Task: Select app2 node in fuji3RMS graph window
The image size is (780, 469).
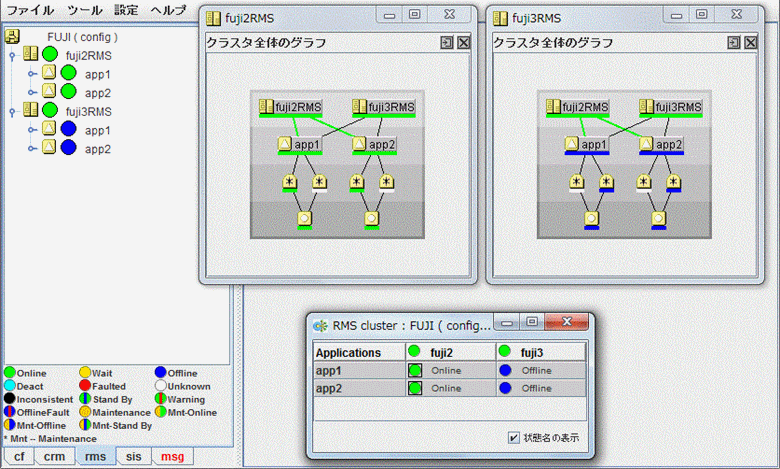Action: click(662, 145)
